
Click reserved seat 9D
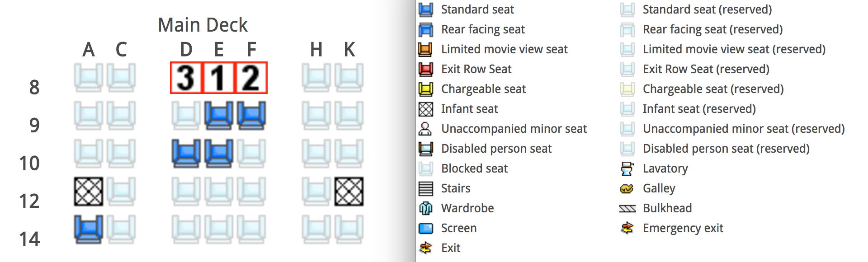tap(186, 116)
